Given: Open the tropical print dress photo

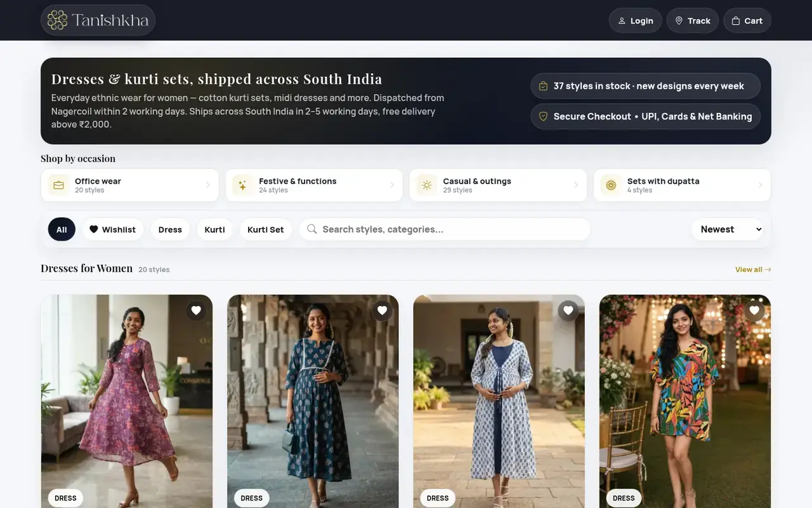Looking at the screenshot, I should coord(685,401).
